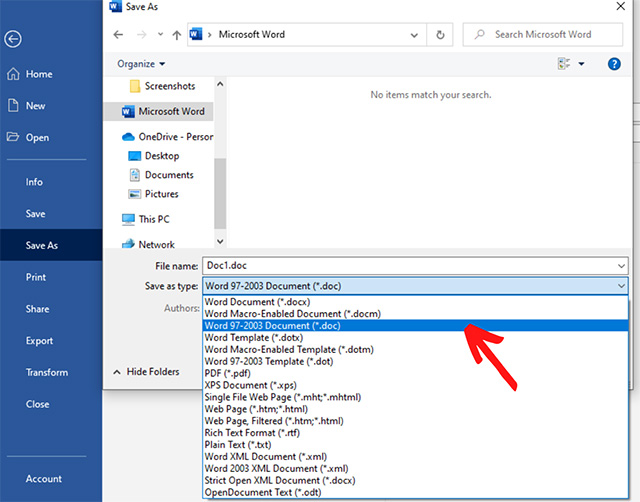640x502 pixels.
Task: Click the change view icon
Action: click(563, 64)
